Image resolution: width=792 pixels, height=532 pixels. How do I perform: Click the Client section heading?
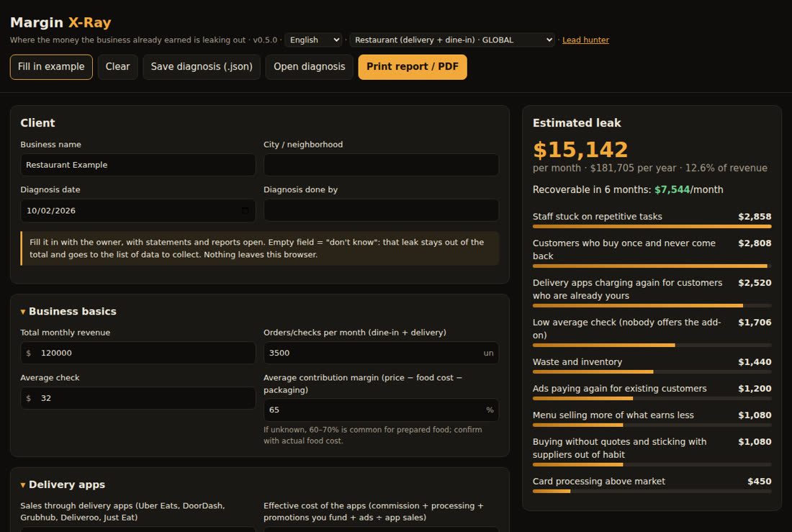pos(38,123)
